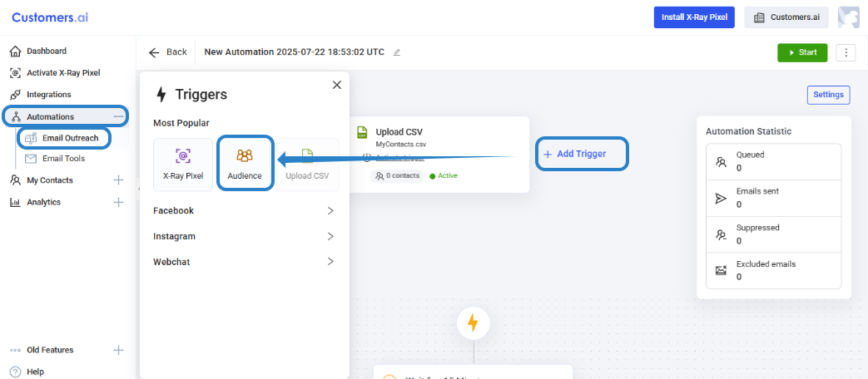Expand My Contacts with plus icon
Screen dimensions: 868x379
[118, 180]
